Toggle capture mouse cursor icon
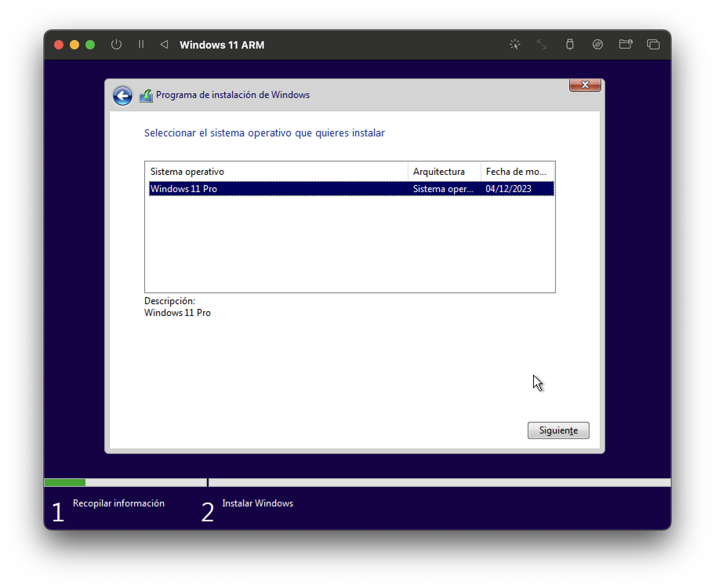 point(515,44)
